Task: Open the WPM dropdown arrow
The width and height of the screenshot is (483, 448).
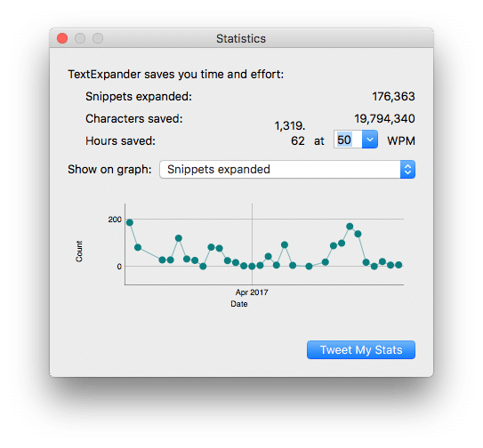Action: tap(370, 140)
